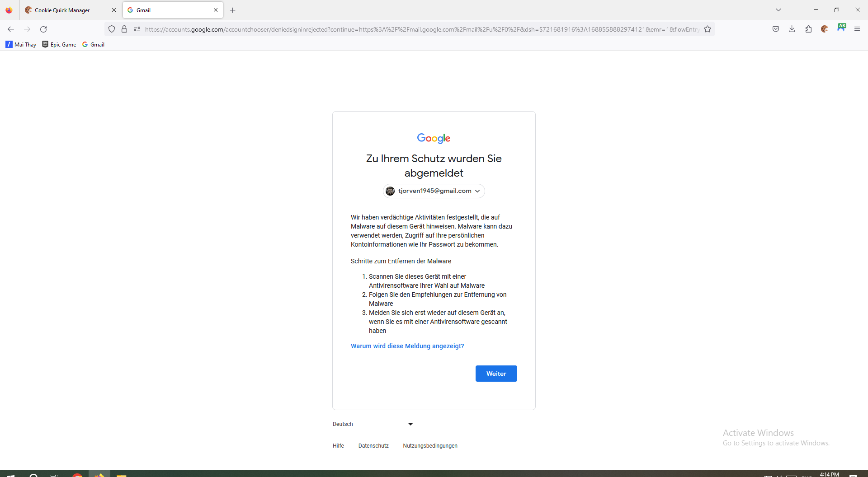Open the tracking protection shield panel
The image size is (868, 477).
pyautogui.click(x=112, y=29)
